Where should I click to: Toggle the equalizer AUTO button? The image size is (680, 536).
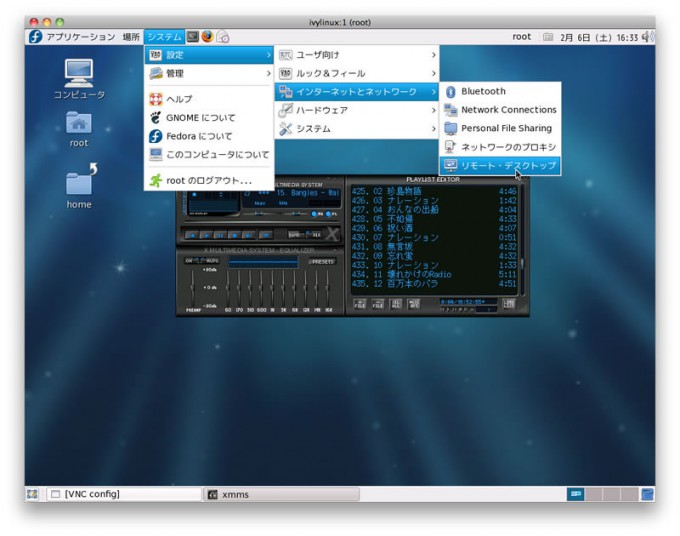[212, 261]
